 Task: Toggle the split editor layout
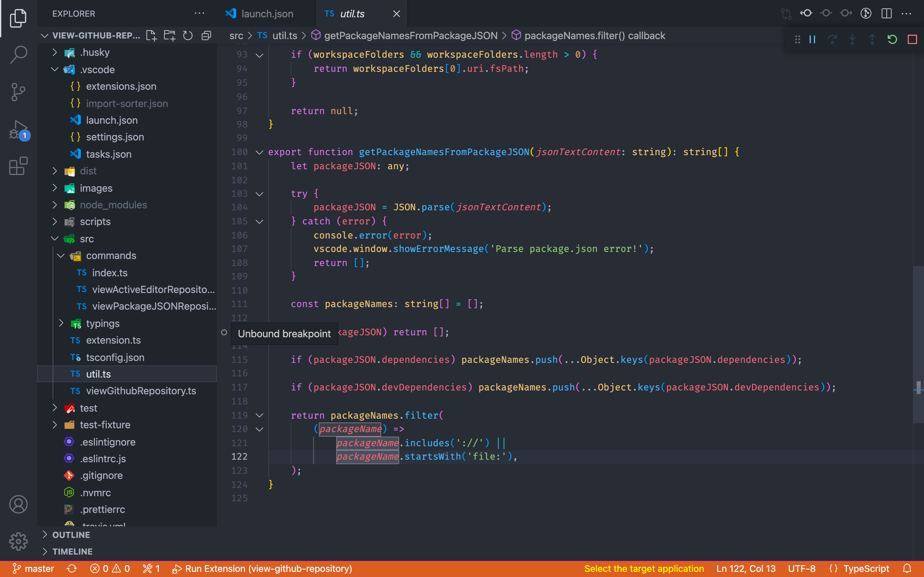click(886, 13)
